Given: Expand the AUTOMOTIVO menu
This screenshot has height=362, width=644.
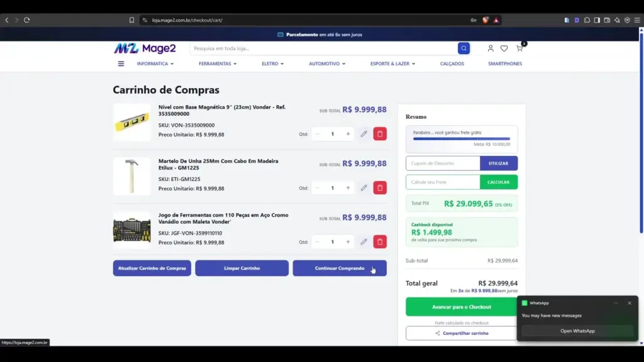Looking at the screenshot, I should pos(327,63).
